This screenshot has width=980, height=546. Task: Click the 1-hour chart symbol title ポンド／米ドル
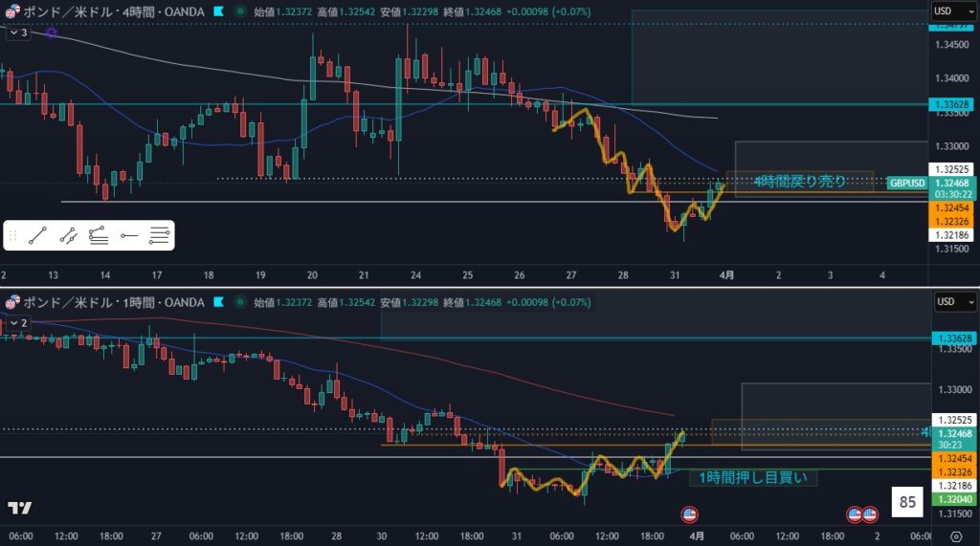click(x=56, y=303)
